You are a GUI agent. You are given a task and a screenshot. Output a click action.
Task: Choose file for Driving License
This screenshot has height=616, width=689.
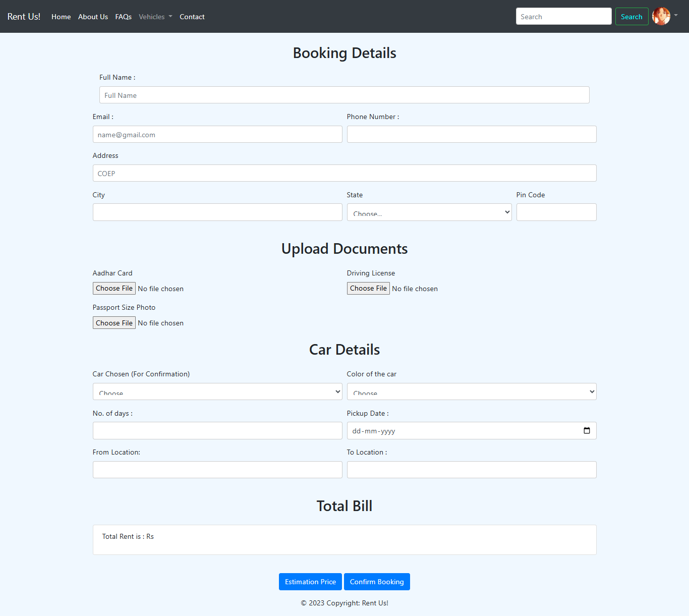tap(368, 288)
